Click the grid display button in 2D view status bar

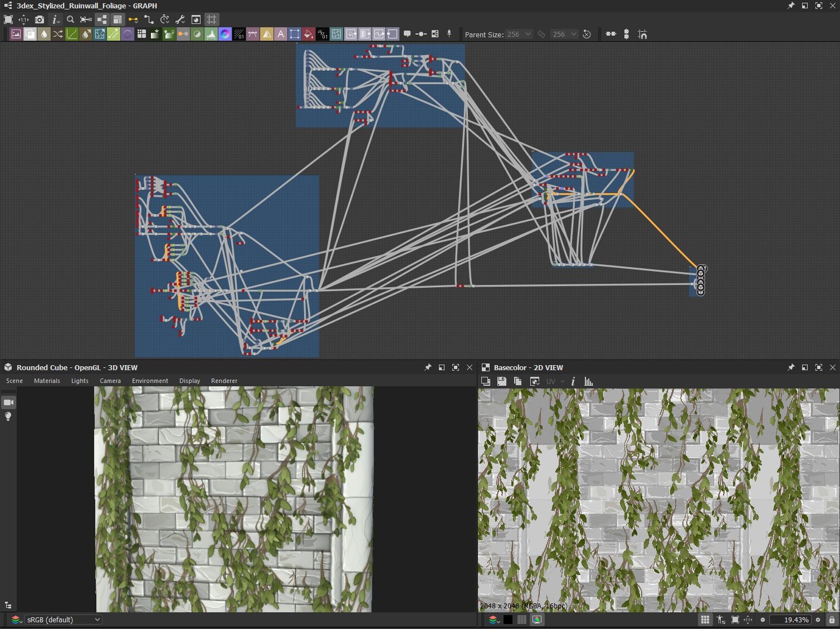click(x=705, y=620)
